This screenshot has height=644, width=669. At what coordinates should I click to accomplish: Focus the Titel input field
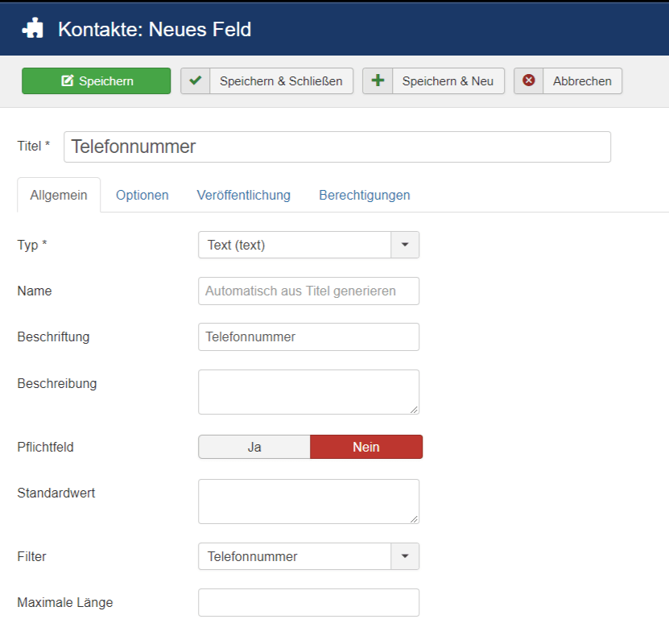pyautogui.click(x=337, y=147)
